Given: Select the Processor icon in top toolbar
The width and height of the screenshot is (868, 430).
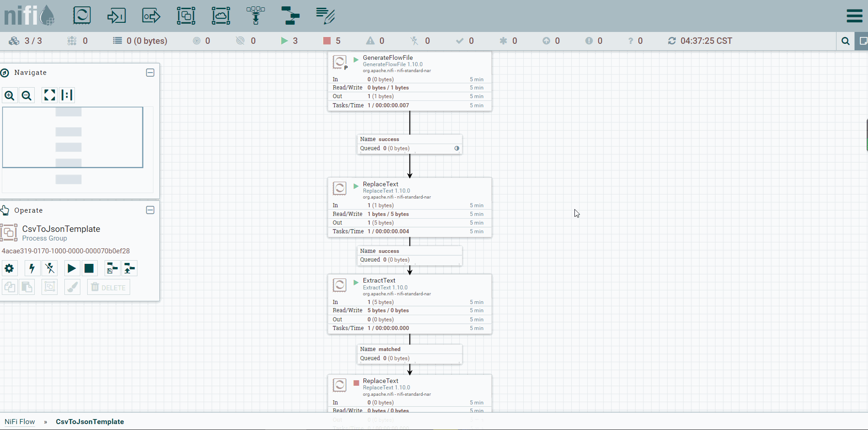Looking at the screenshot, I should pos(82,16).
